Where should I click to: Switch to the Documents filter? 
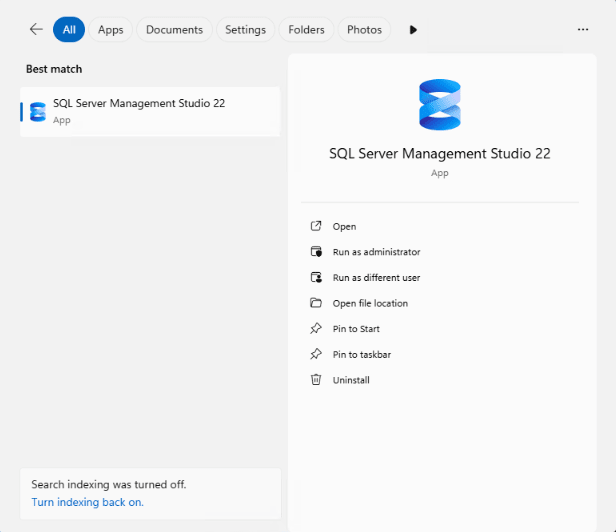click(x=174, y=29)
